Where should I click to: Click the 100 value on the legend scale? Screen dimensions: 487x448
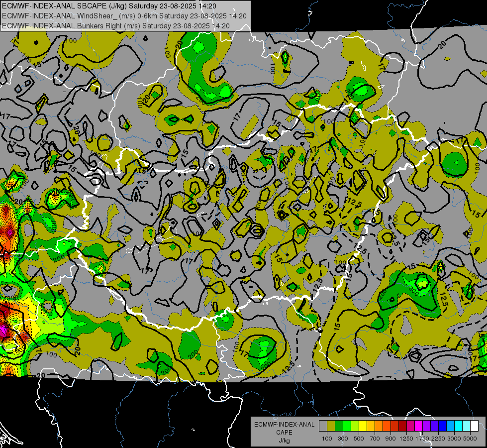[x=327, y=439]
